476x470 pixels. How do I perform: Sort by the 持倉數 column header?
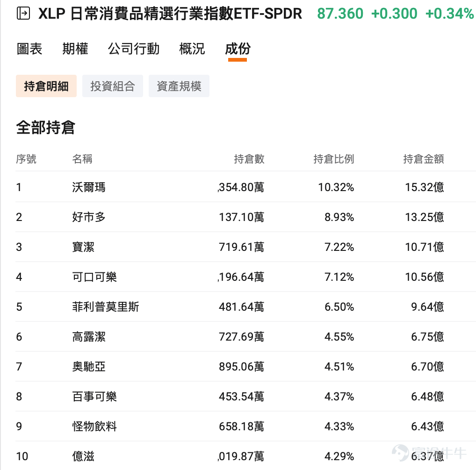249,159
